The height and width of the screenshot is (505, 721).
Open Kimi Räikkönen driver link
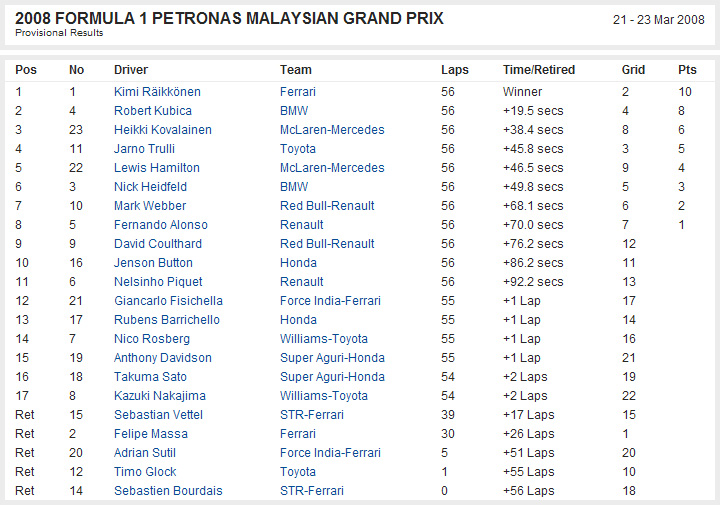click(x=157, y=92)
